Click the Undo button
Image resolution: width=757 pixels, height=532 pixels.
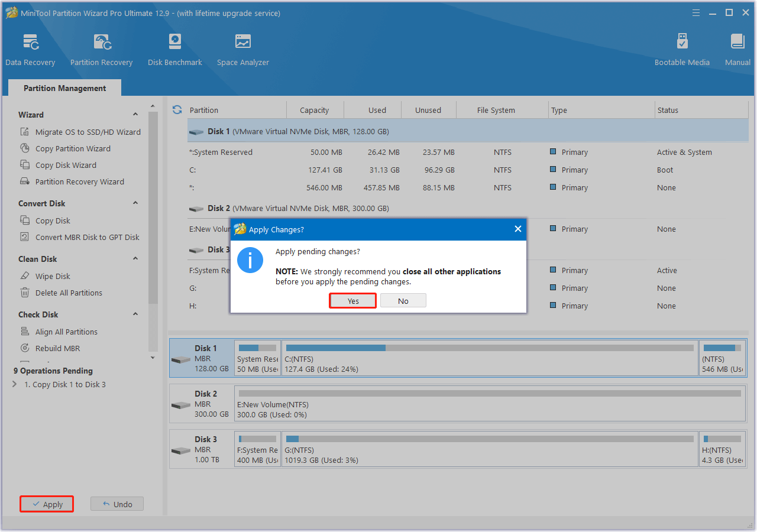(117, 504)
